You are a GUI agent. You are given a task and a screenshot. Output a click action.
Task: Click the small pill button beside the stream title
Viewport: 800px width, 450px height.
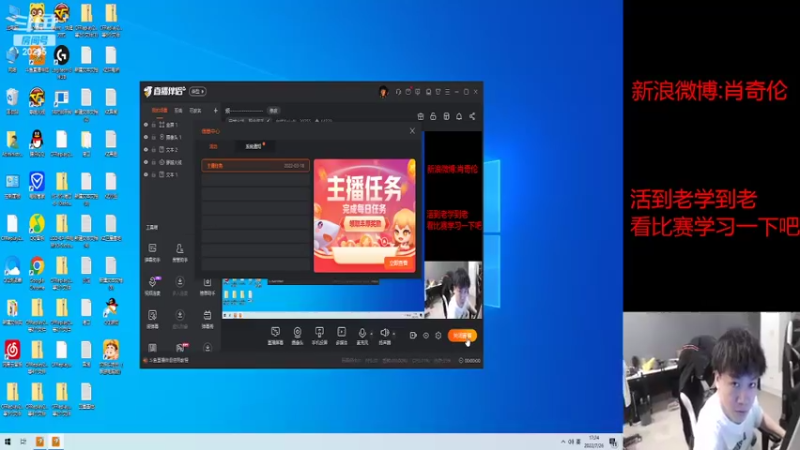273,110
